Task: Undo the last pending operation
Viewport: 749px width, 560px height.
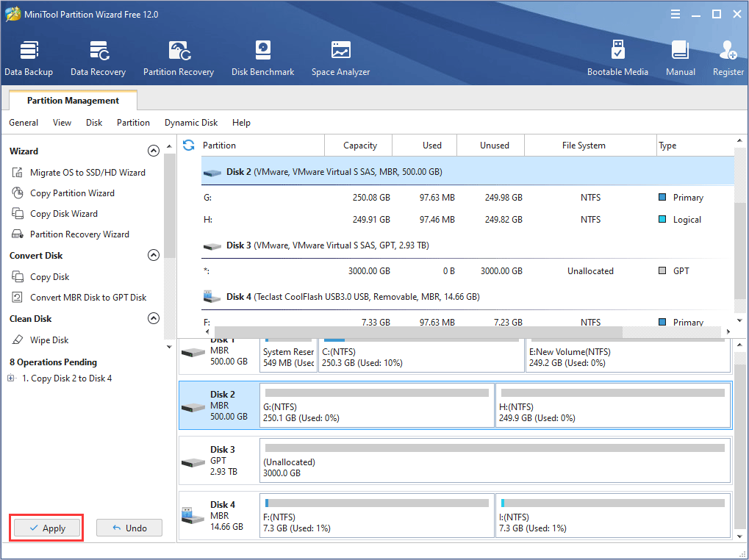Action: [x=129, y=528]
